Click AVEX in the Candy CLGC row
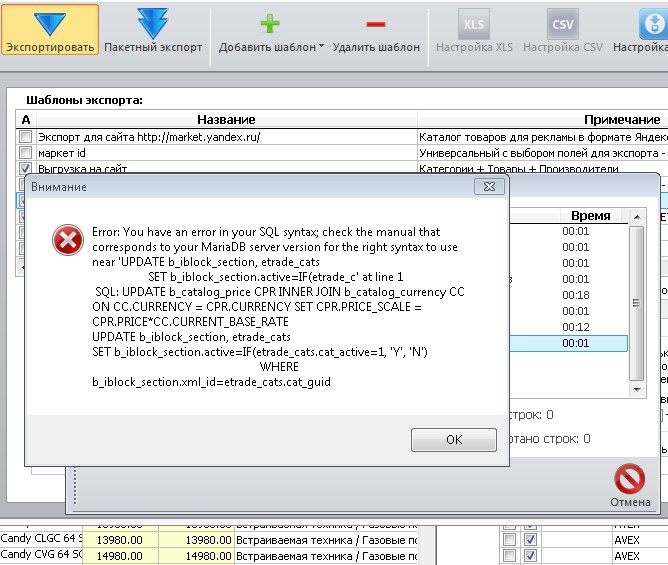The image size is (668, 565). click(x=627, y=540)
